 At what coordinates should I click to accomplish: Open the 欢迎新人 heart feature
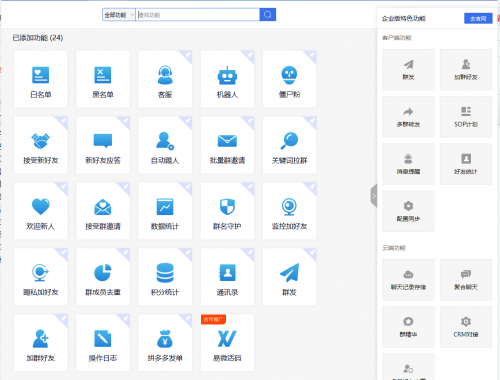click(x=41, y=211)
